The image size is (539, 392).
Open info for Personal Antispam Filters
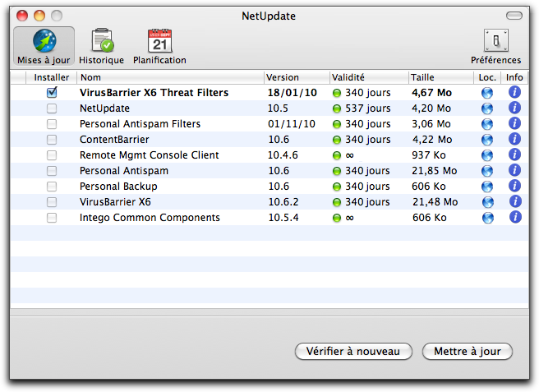[514, 123]
